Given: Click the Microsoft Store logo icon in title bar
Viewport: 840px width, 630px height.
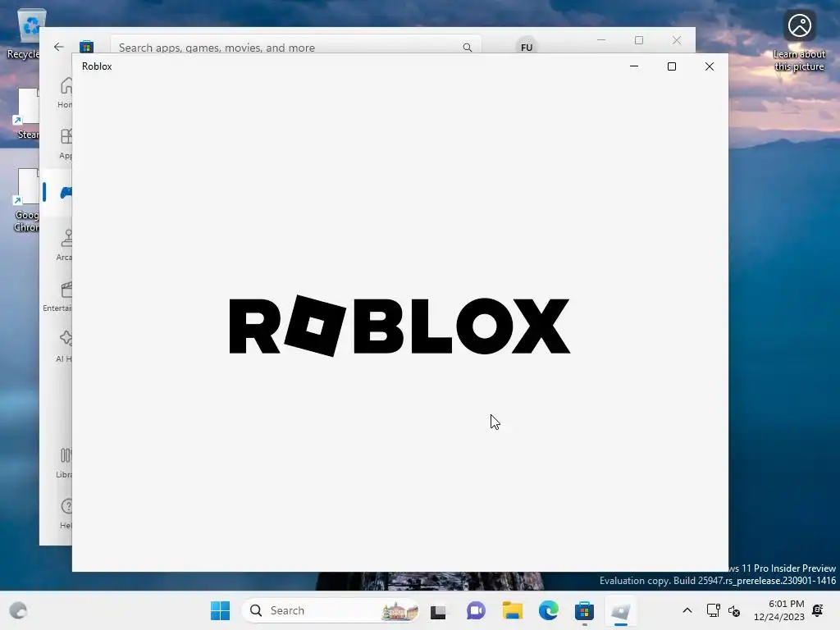Looking at the screenshot, I should pos(86,47).
